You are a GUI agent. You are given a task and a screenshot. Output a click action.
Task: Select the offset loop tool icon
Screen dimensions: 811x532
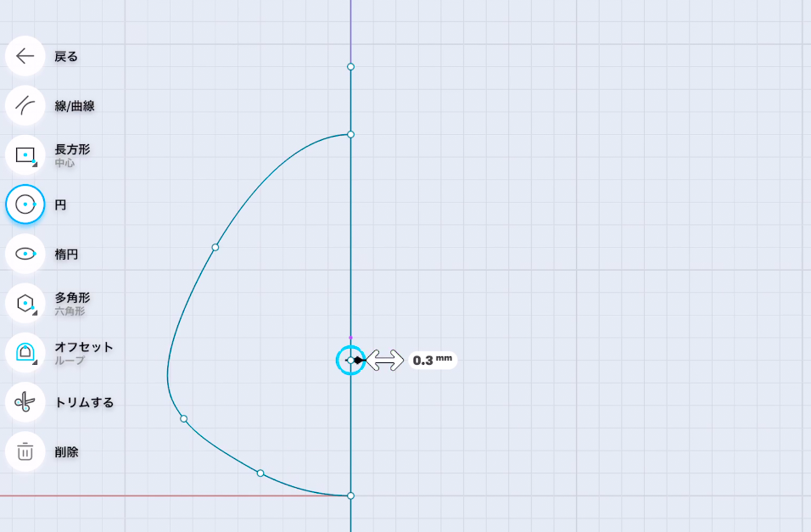coord(25,353)
